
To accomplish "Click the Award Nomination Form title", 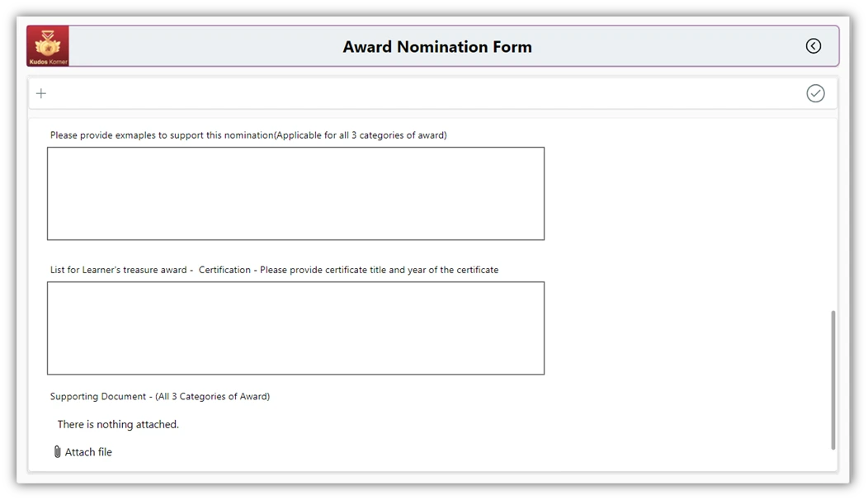I will [x=437, y=47].
